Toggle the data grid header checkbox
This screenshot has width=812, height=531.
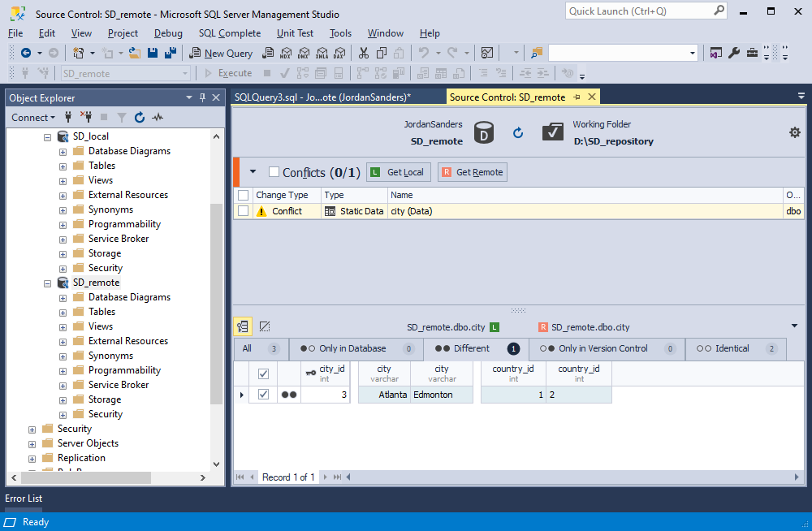coord(263,373)
